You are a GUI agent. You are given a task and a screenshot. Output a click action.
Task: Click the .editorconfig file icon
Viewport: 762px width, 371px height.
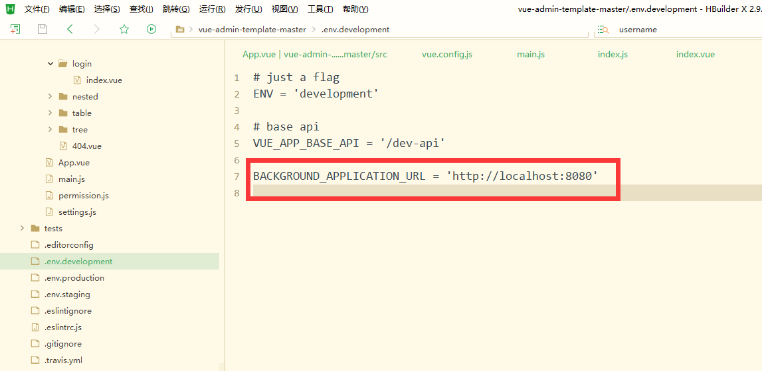click(x=35, y=245)
